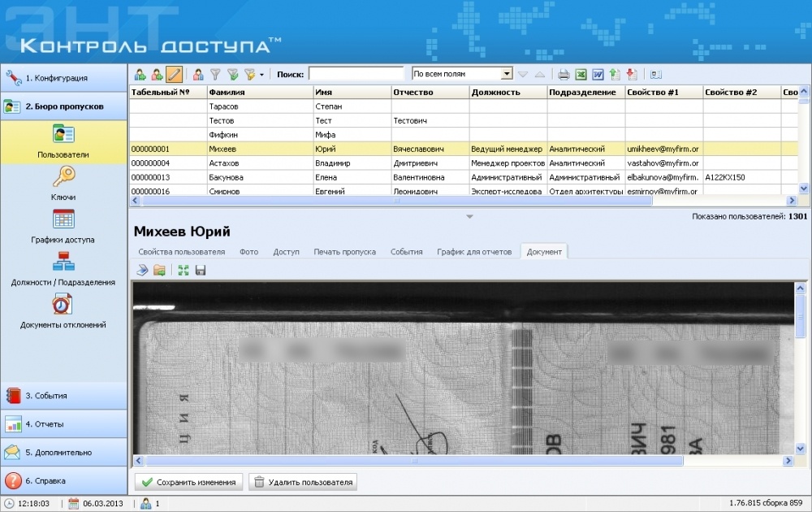This screenshot has width=812, height=512.
Task: Open section 6. Справка
Action: (63, 480)
